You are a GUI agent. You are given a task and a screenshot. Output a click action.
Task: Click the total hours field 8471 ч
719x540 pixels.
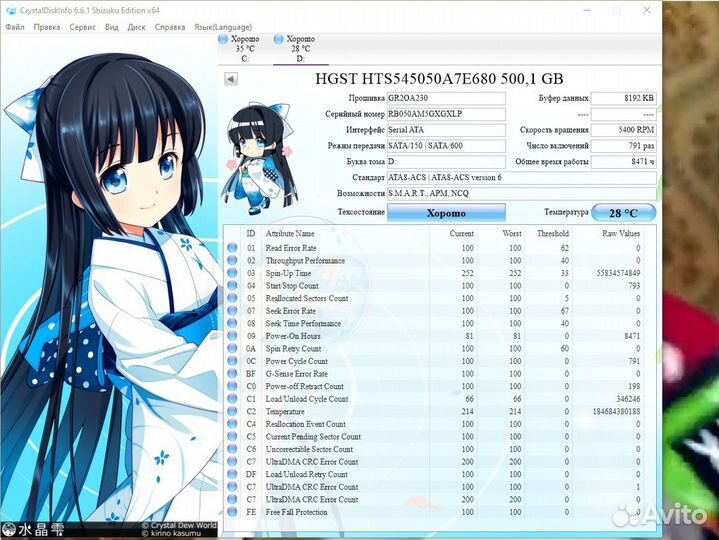[x=624, y=162]
